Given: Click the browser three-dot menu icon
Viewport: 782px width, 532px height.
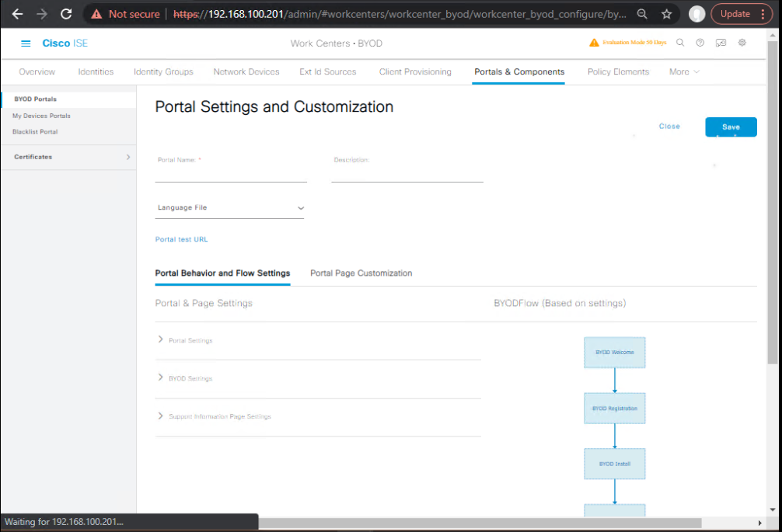Looking at the screenshot, I should coord(763,14).
